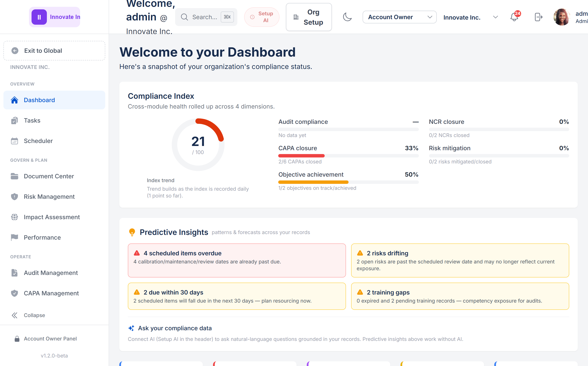This screenshot has width=588, height=366.
Task: Click the Scheduler calendar icon
Action: tap(14, 141)
